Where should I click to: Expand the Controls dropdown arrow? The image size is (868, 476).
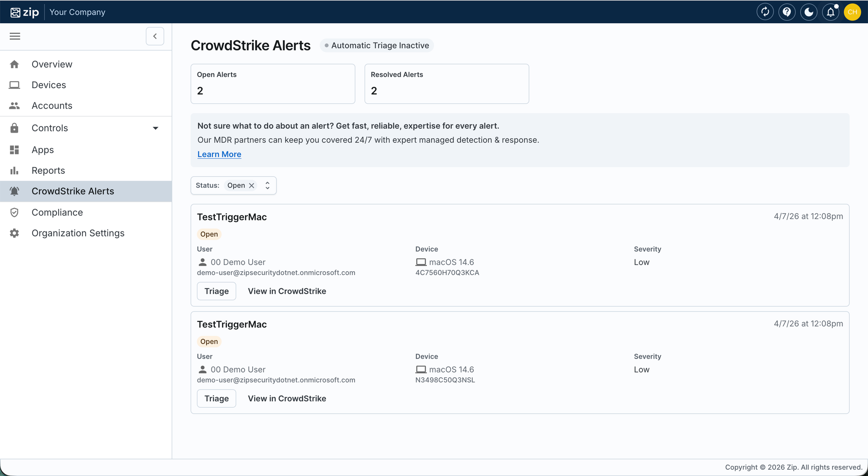(x=156, y=128)
